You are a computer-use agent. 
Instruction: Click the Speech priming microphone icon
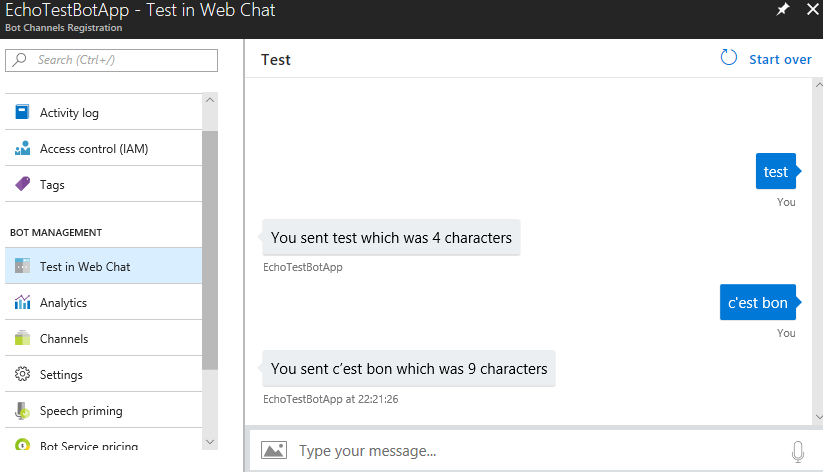23,411
